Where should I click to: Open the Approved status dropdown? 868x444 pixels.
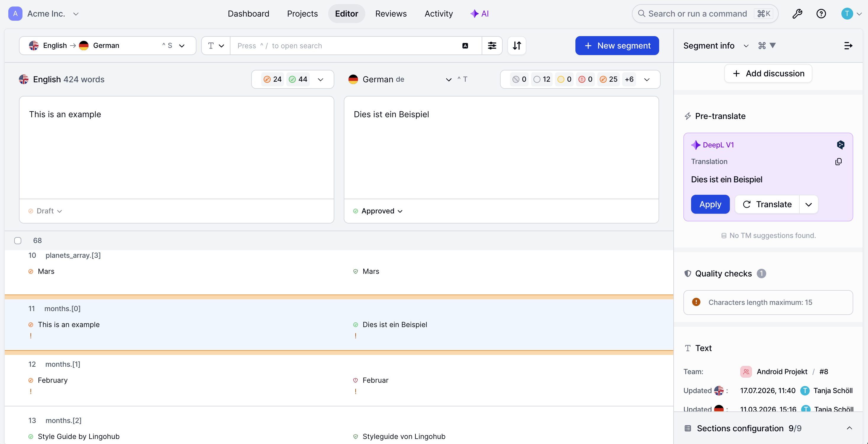point(378,211)
